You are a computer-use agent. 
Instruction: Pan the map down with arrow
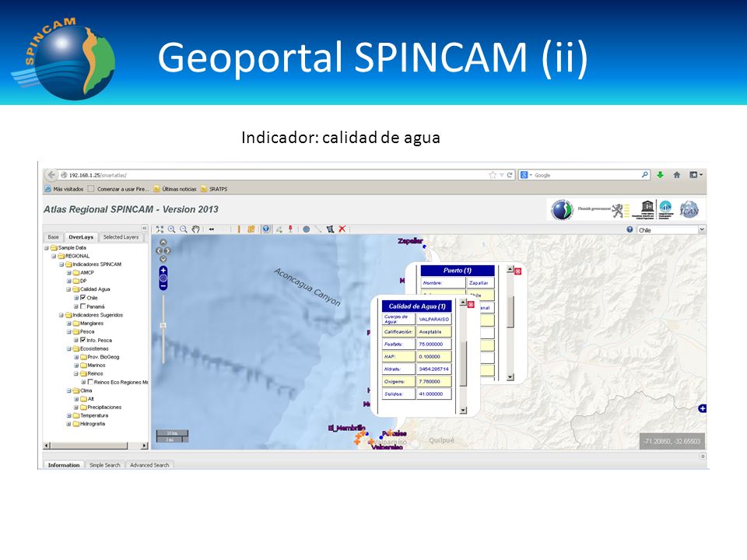[163, 258]
